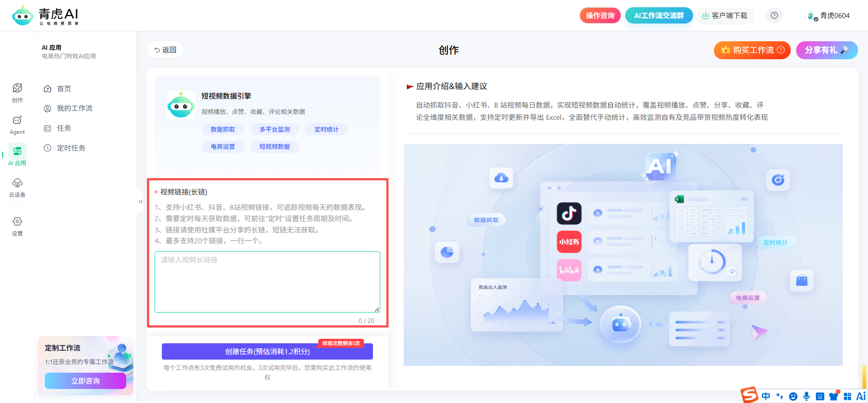Click the input method toolbox grid icon
This screenshot has height=403, width=868.
(847, 396)
